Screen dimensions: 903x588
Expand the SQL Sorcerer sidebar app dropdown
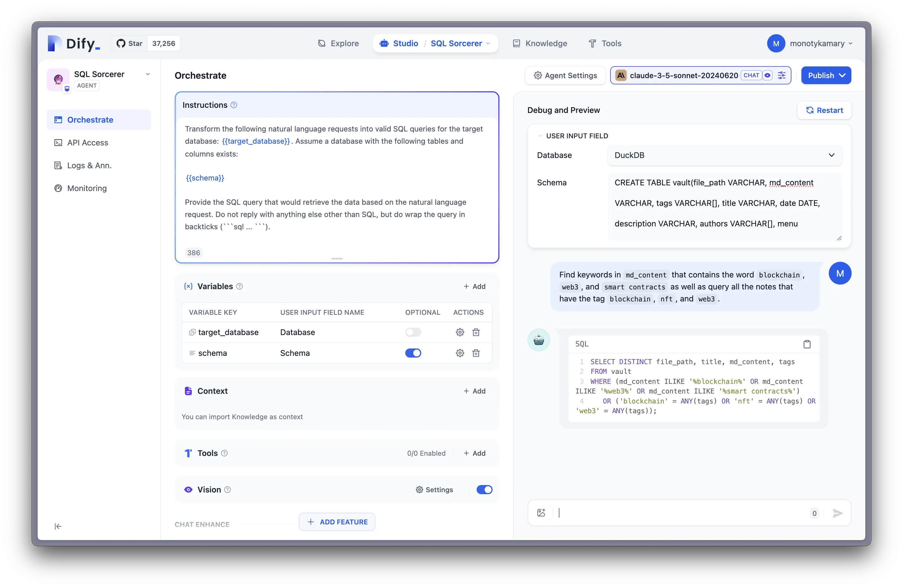pyautogui.click(x=148, y=74)
